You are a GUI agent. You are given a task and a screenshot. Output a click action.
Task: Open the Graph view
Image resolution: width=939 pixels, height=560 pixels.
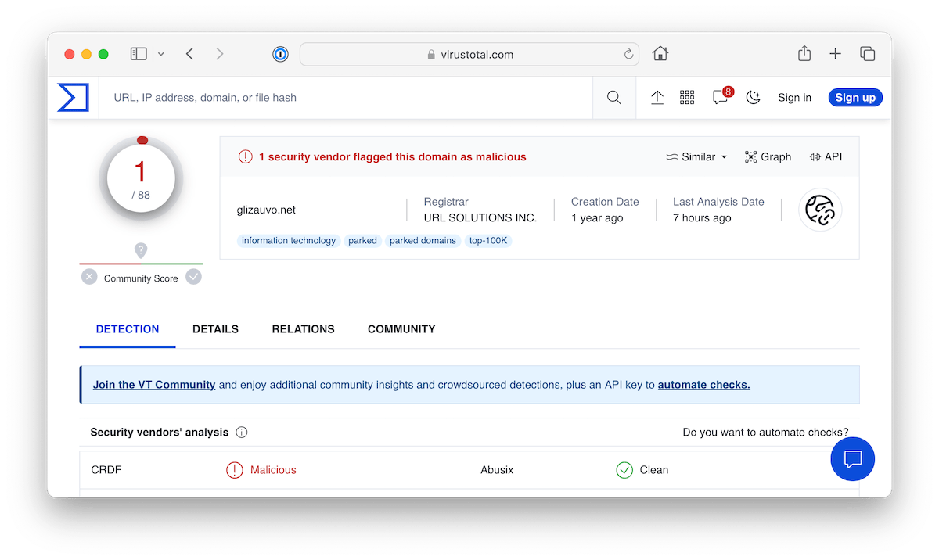point(768,156)
